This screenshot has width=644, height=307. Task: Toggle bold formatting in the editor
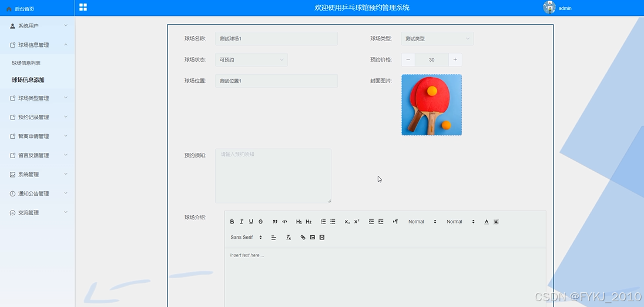pyautogui.click(x=232, y=222)
